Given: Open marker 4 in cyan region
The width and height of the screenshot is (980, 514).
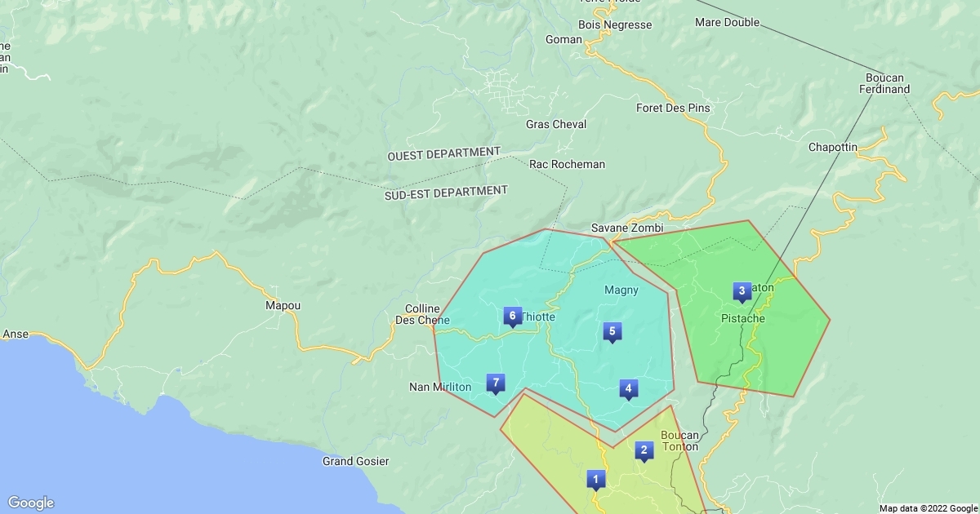Looking at the screenshot, I should [628, 388].
